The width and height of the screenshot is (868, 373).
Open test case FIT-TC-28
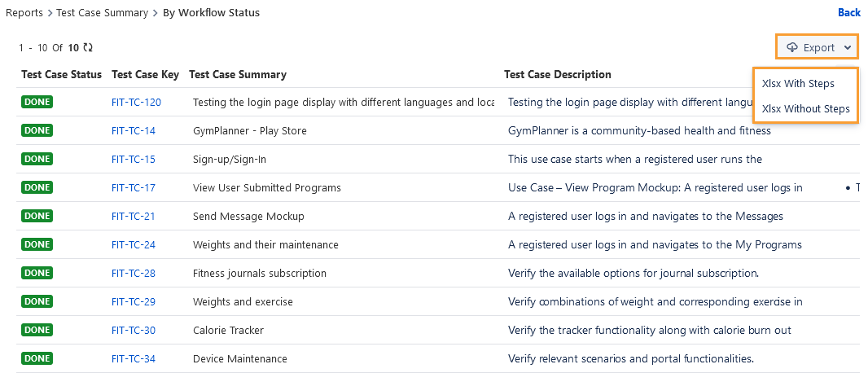(134, 273)
